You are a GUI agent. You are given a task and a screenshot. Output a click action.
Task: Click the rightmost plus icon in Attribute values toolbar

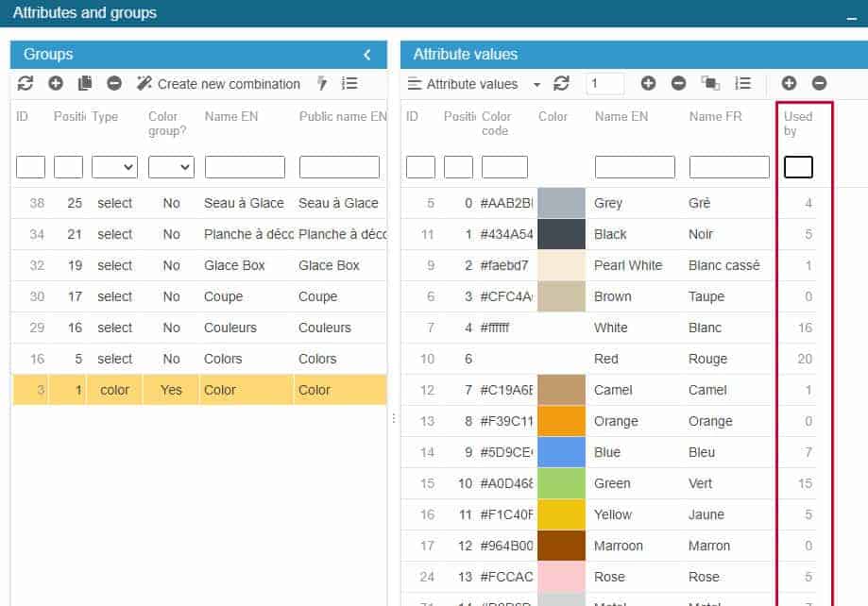click(790, 84)
